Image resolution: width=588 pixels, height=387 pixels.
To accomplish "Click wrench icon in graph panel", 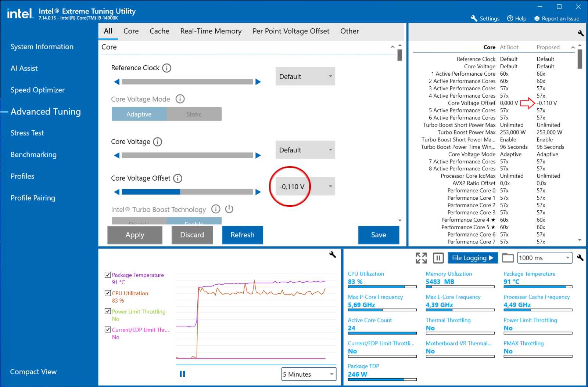I will [333, 254].
